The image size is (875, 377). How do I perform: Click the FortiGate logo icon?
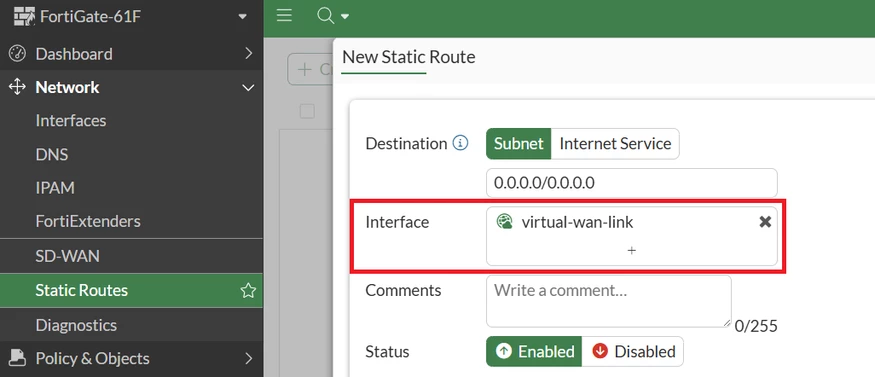[24, 17]
